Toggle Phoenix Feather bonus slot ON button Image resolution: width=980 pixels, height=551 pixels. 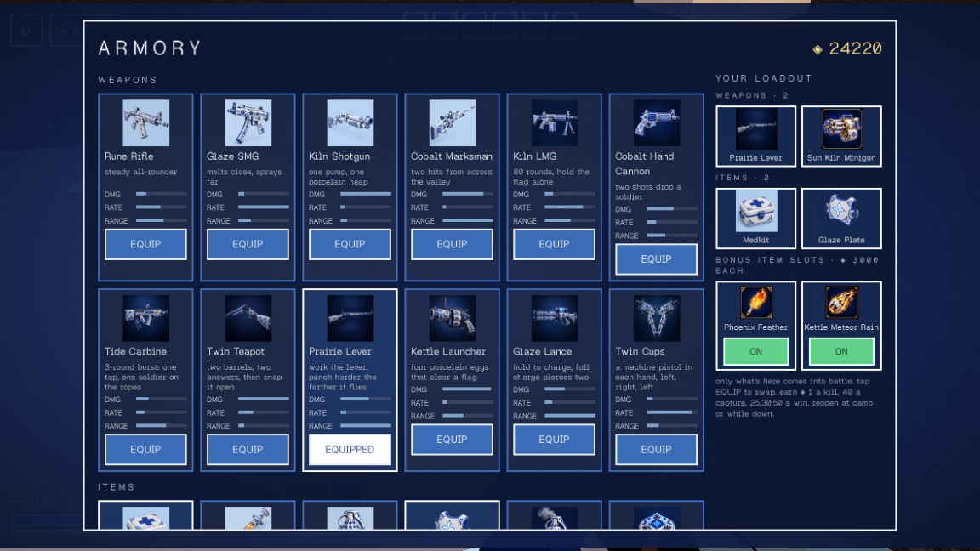click(755, 352)
